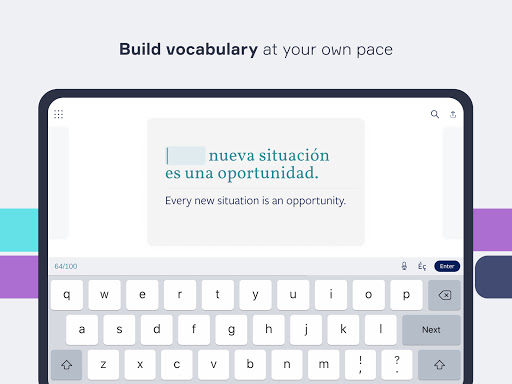Select the next card on the right
512x384 pixels.
pyautogui.click(x=453, y=183)
